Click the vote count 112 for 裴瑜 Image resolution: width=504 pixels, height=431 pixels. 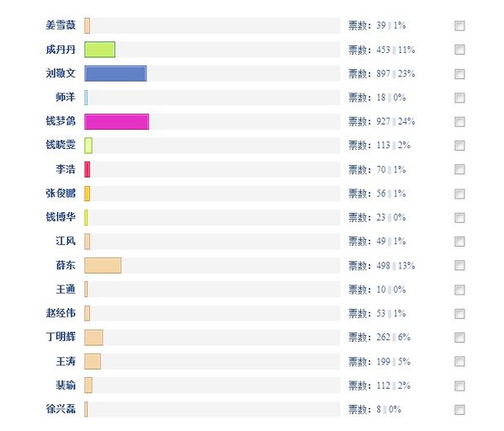point(383,386)
